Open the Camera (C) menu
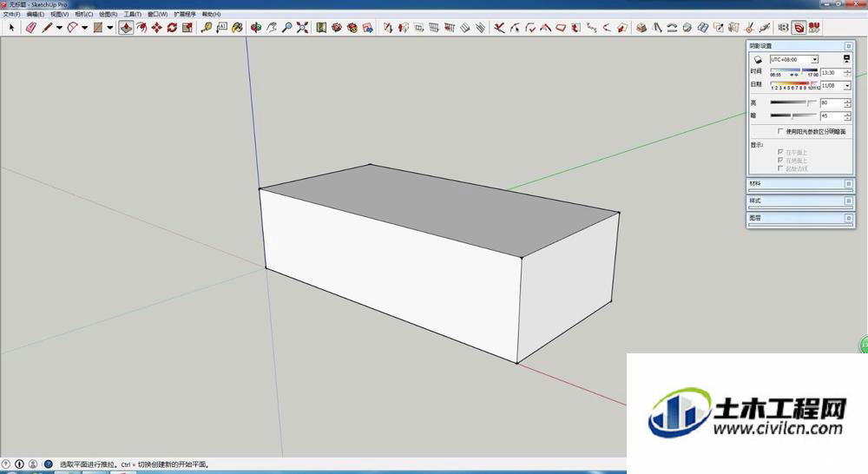Screen dimensions: 868x474 tap(83, 14)
